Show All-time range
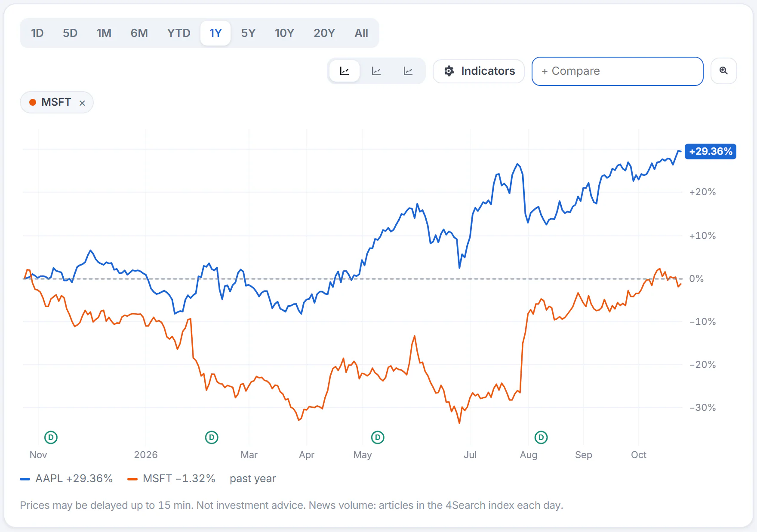Viewport: 757px width, 532px height. (361, 33)
